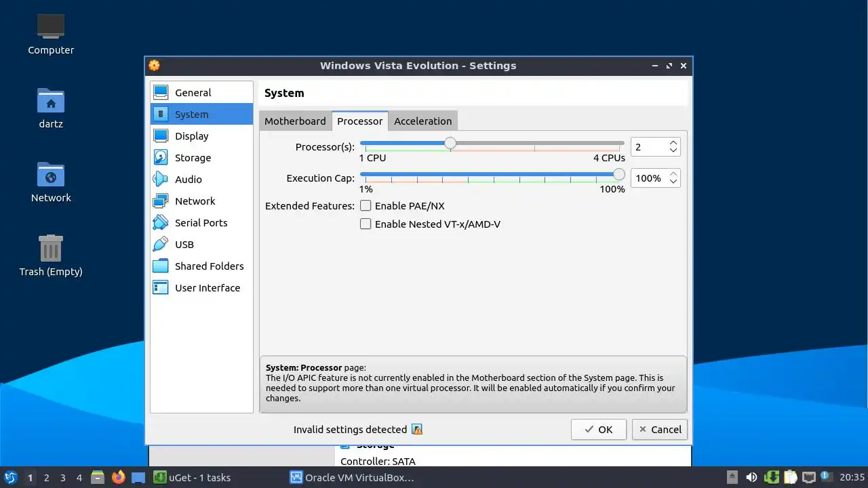868x488 pixels.
Task: Switch to the Motherboard tab
Action: click(x=295, y=121)
